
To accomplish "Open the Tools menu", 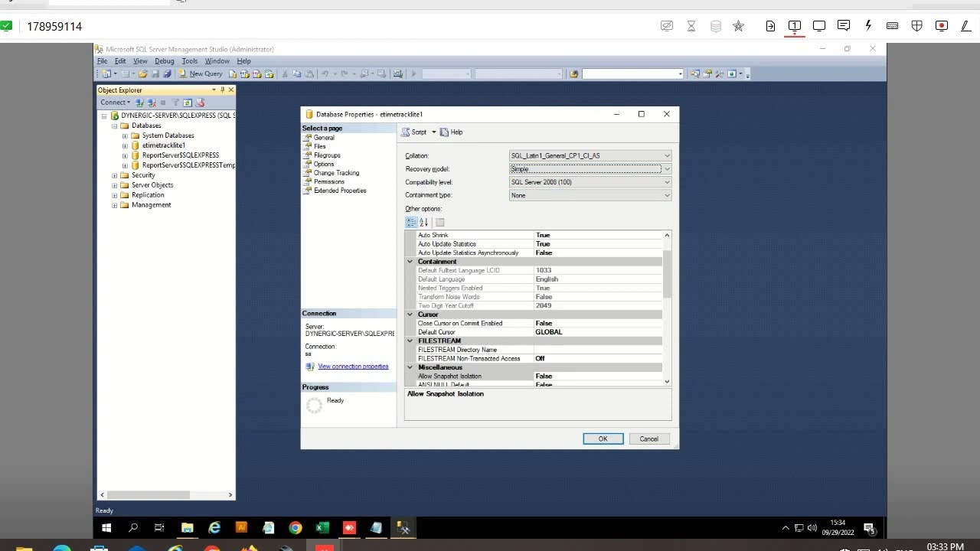I will click(189, 61).
